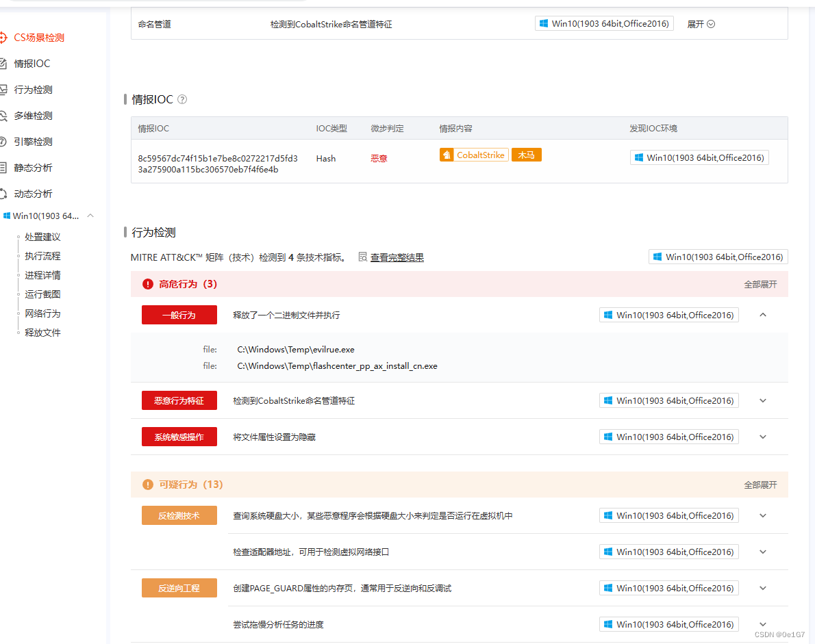Expand the 将文件属性设置为隐藏 row
Screen dimensions: 815x644
pos(762,437)
